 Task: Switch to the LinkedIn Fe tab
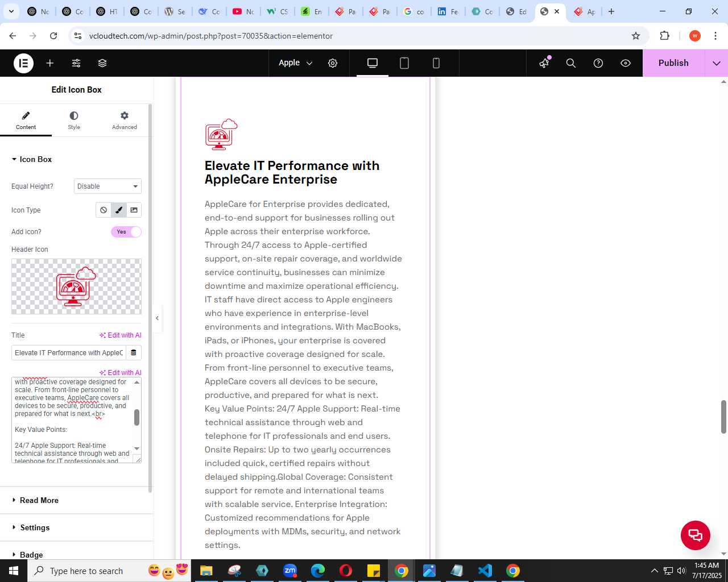pyautogui.click(x=448, y=11)
